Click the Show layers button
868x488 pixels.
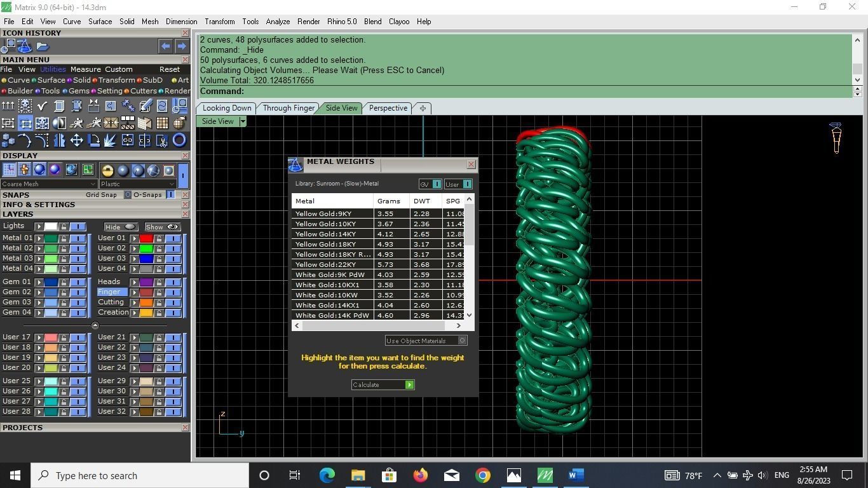tap(162, 227)
